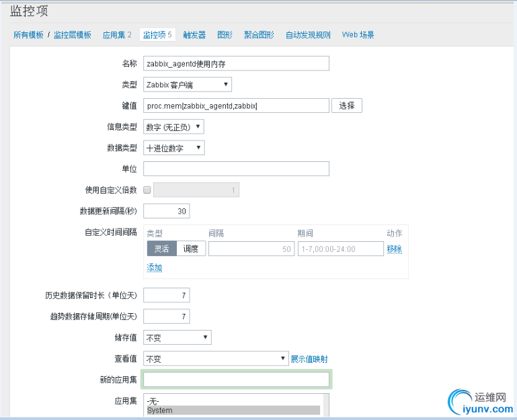Switch to the 自动发现规则 tab
This screenshot has width=517, height=420.
(308, 35)
